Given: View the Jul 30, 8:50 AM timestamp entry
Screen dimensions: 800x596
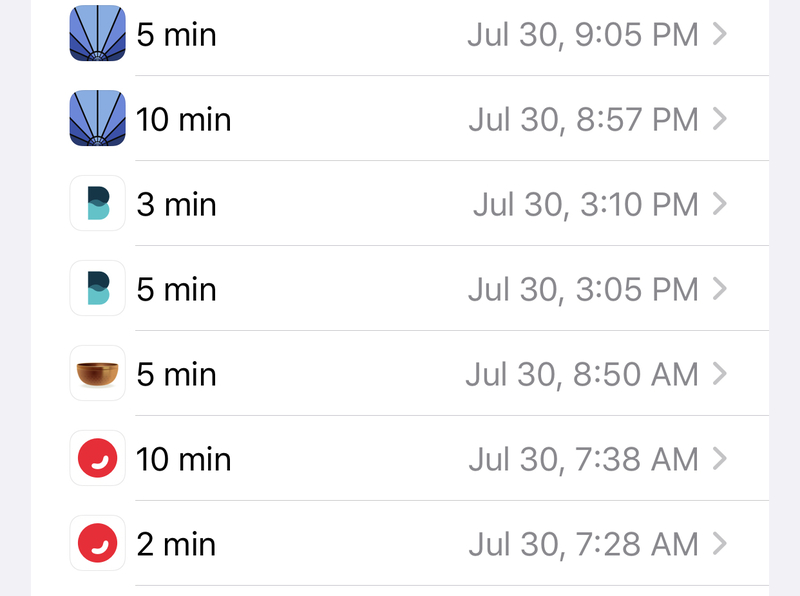Looking at the screenshot, I should pos(582,375).
